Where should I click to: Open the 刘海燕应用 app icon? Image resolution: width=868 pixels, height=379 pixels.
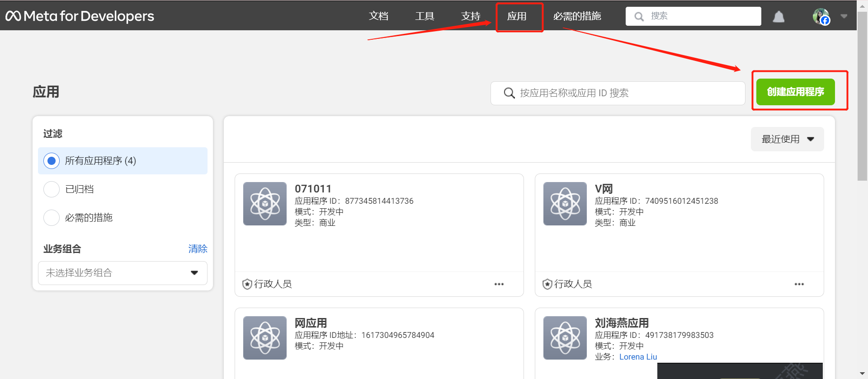pyautogui.click(x=565, y=338)
